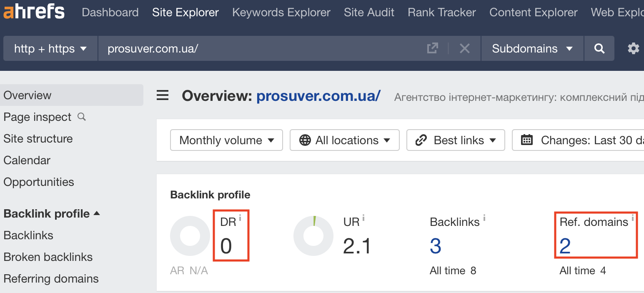
Task: Click the Ahrefs logo
Action: pos(34,12)
